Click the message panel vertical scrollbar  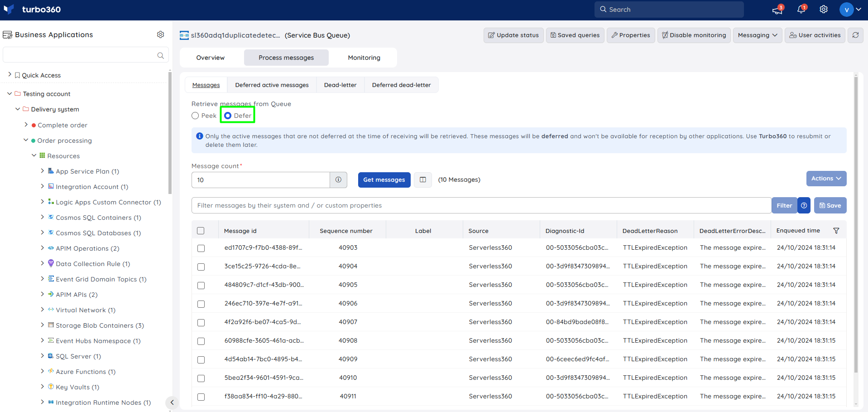tap(856, 224)
